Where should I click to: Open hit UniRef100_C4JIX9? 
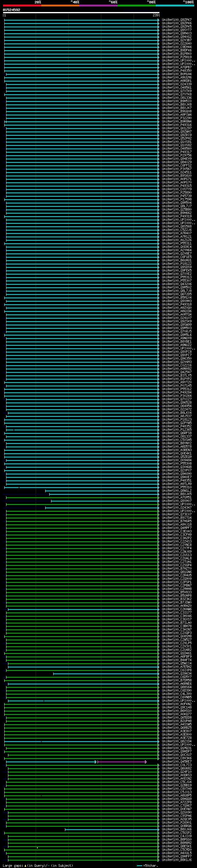pyautogui.click(x=177, y=836)
